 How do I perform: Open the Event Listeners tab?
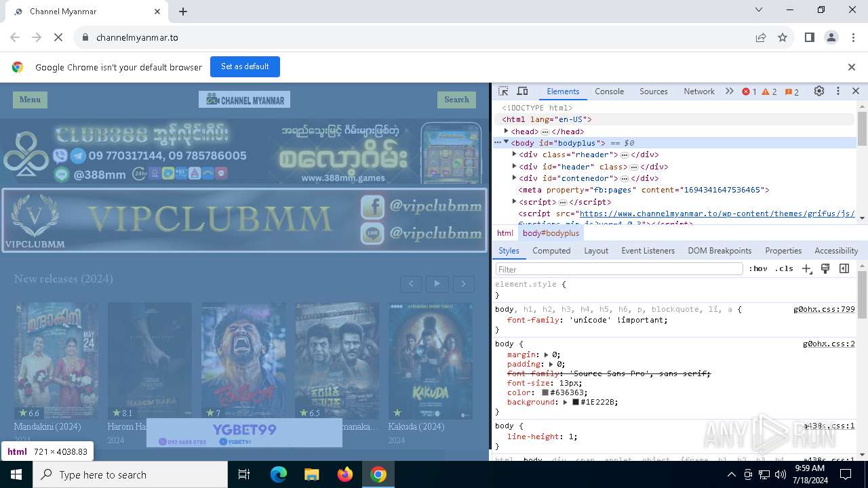(x=648, y=251)
